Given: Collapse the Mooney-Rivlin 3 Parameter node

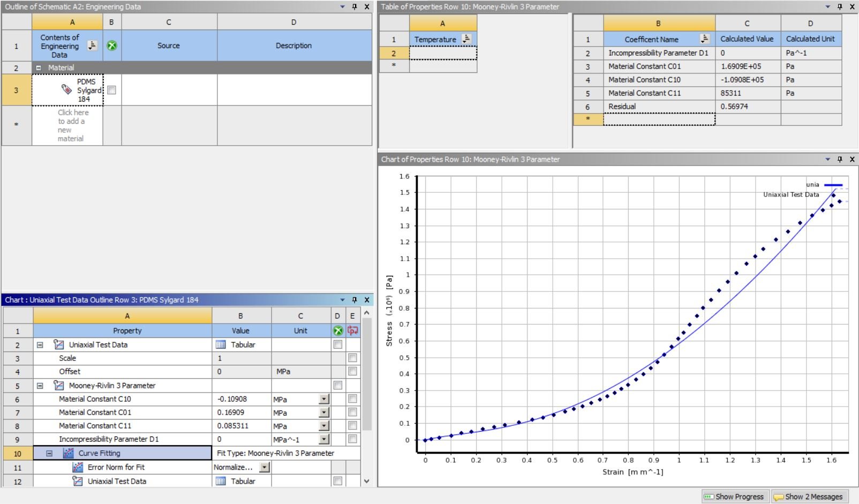Looking at the screenshot, I should 40,386.
